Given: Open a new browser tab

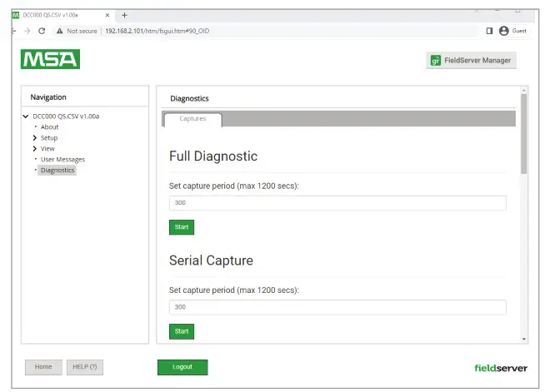Looking at the screenshot, I should click(124, 15).
